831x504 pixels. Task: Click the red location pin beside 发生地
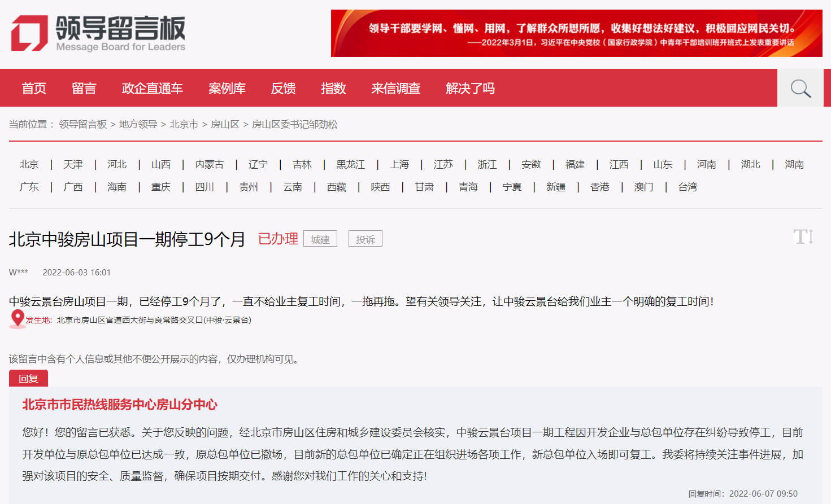[16, 319]
